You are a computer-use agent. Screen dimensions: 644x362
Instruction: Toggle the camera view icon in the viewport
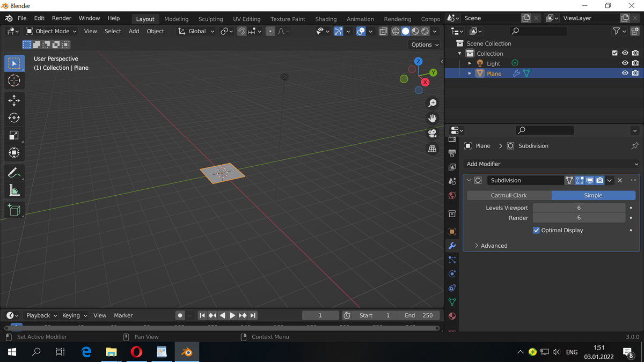click(x=432, y=134)
